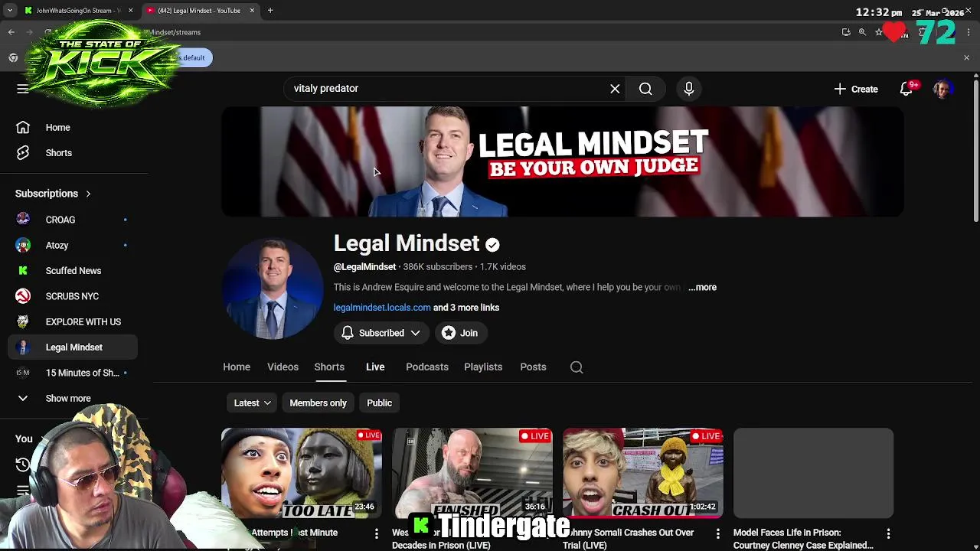This screenshot has height=551, width=980.
Task: Show 'and 3 more links' popup
Action: 466,308
